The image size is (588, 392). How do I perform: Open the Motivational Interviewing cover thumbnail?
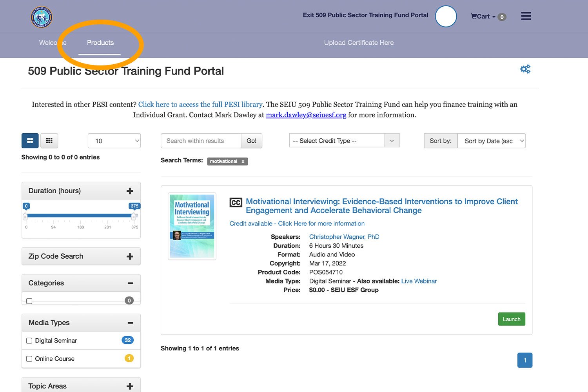pyautogui.click(x=192, y=226)
